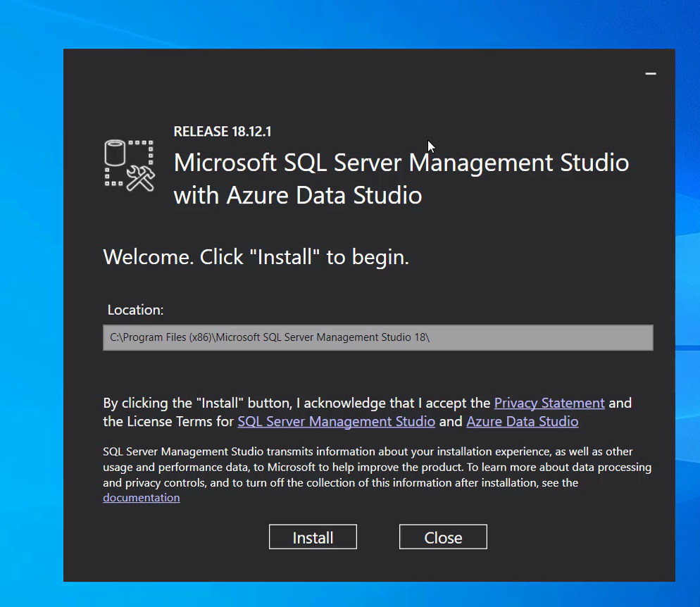The width and height of the screenshot is (700, 607).
Task: Open the Privacy Statement link
Action: (x=549, y=403)
